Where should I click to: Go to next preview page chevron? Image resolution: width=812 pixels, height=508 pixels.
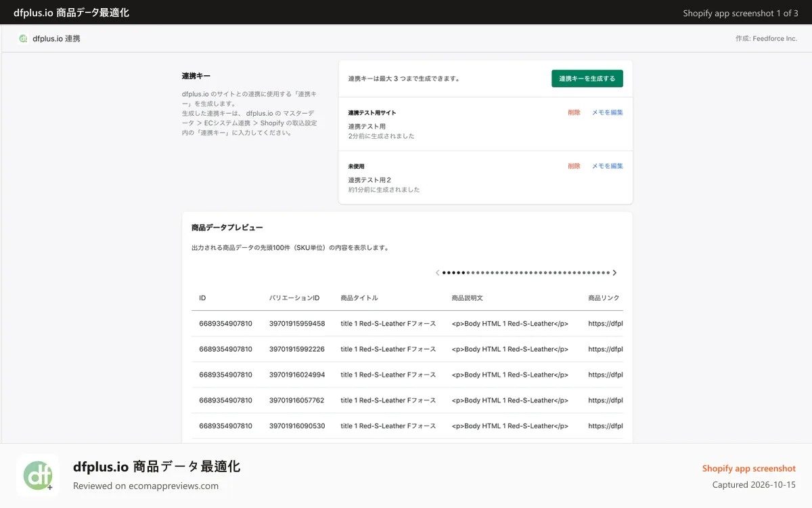coord(614,273)
